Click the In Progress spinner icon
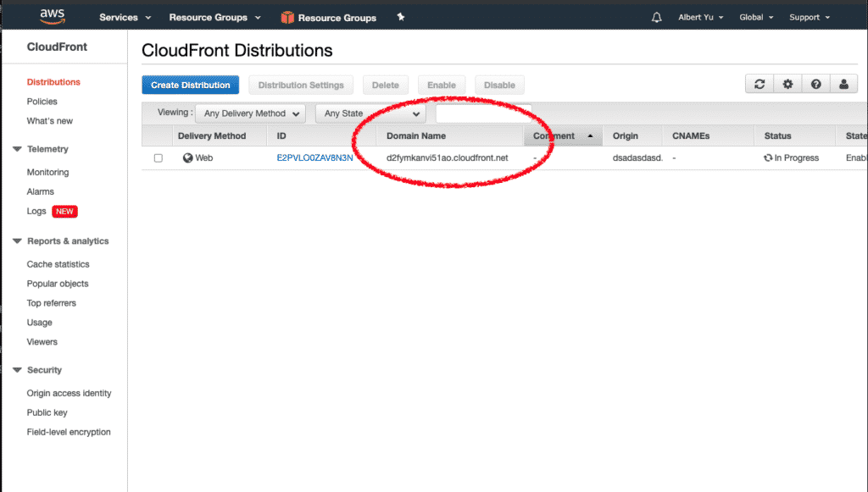 point(768,158)
